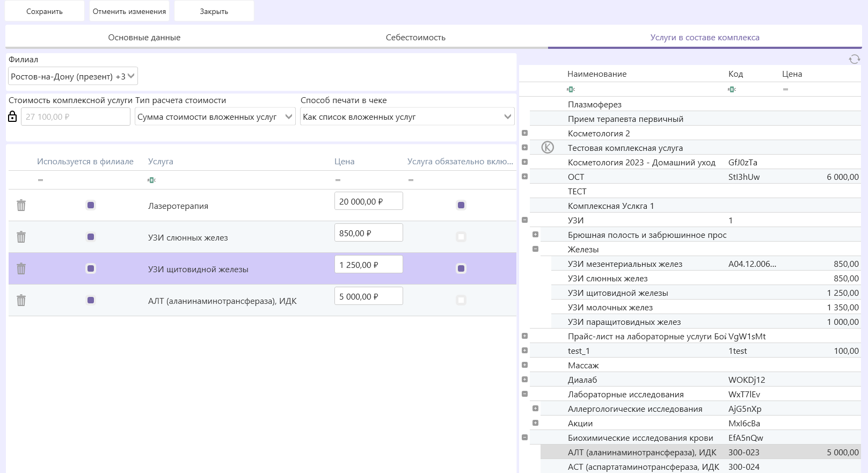The height and width of the screenshot is (473, 868).
Task: Open right Цена column equals filter icon
Action: pyautogui.click(x=785, y=89)
